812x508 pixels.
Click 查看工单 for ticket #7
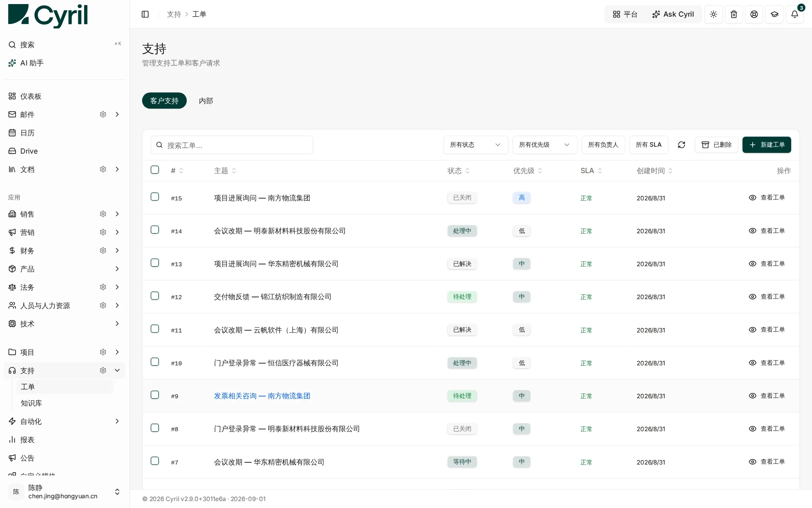pos(767,462)
